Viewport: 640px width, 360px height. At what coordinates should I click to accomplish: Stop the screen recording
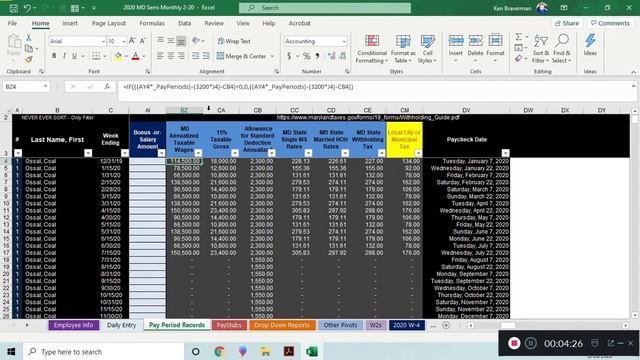tap(514, 343)
